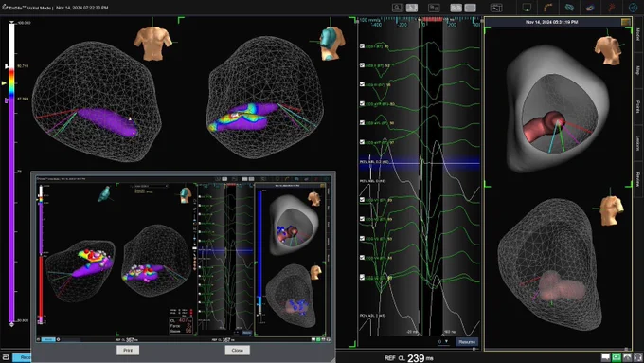The height and width of the screenshot is (363, 644).
Task: Open the Points side tab
Action: (x=638, y=106)
